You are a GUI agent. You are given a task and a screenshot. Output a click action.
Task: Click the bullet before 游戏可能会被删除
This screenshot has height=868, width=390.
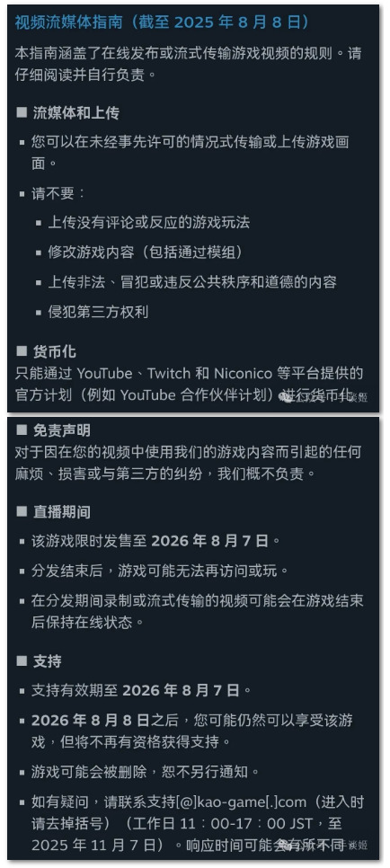tap(22, 772)
